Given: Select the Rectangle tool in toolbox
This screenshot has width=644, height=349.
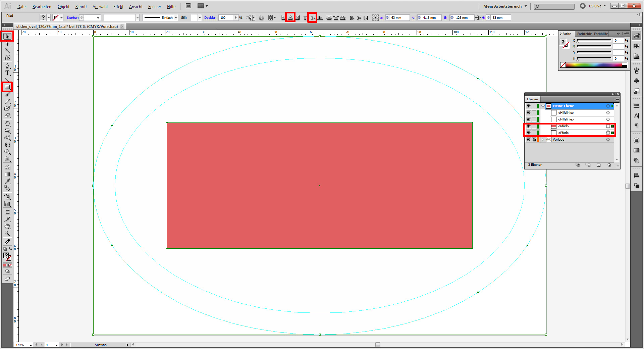Looking at the screenshot, I should [x=7, y=87].
